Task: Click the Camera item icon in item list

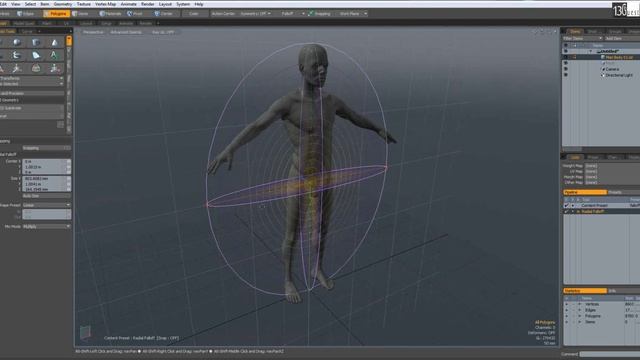Action: pyautogui.click(x=603, y=69)
